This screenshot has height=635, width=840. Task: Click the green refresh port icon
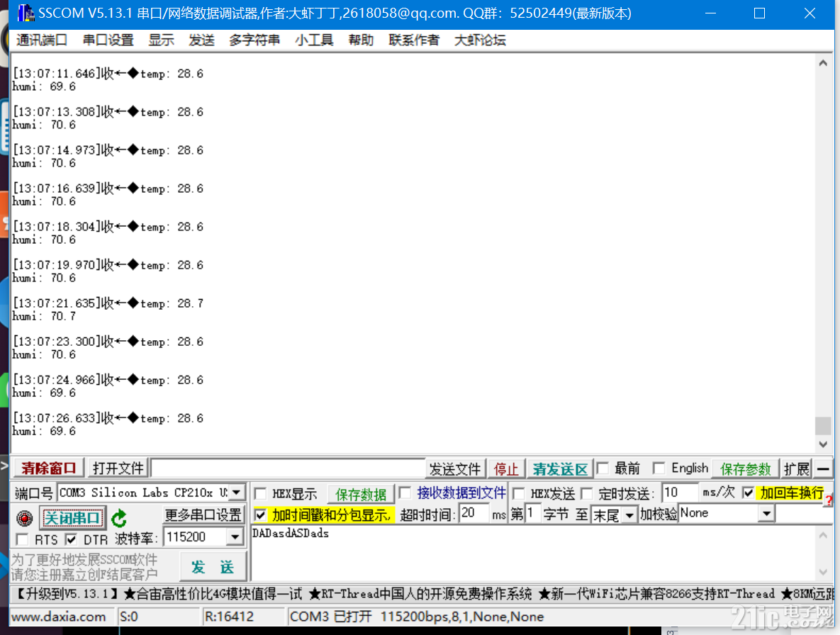[x=119, y=518]
